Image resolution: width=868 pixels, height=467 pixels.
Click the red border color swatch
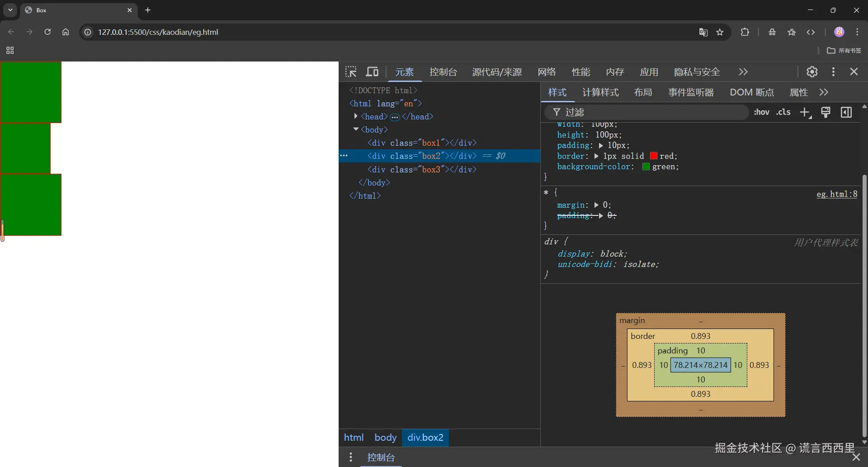pos(653,156)
